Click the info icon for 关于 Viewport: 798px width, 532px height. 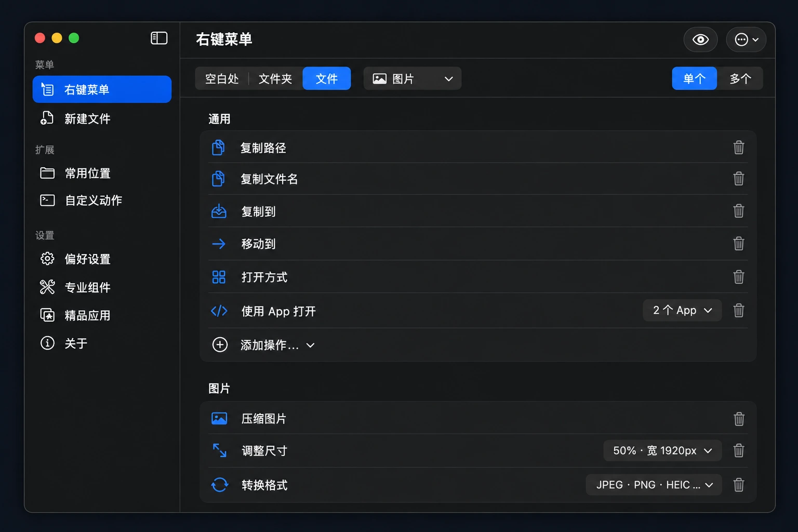click(x=47, y=343)
